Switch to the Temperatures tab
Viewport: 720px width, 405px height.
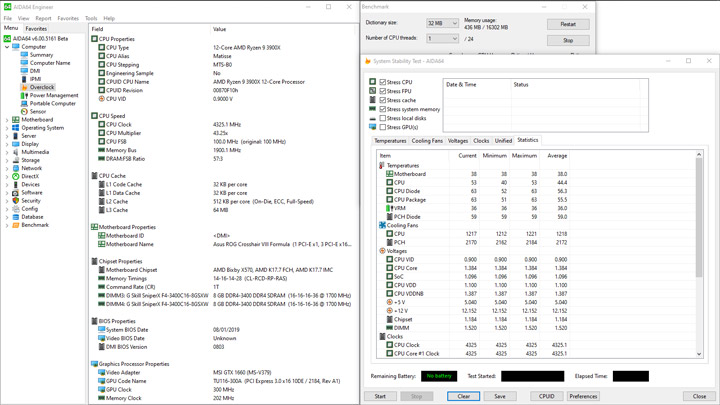coord(390,141)
